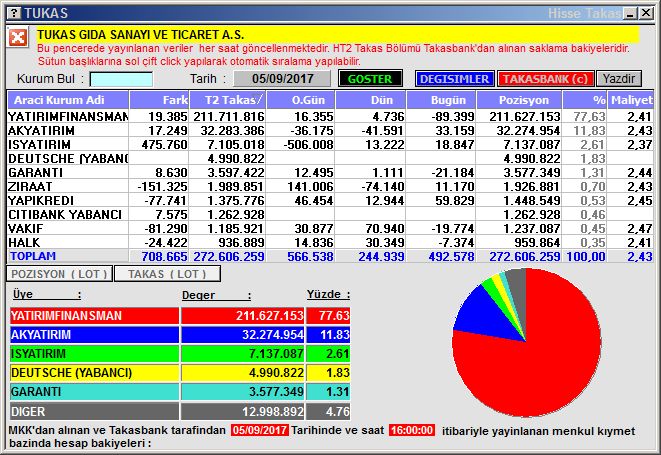Click the Fark value 475.760 for ISYATIRIM
The height and width of the screenshot is (455, 661).
tap(164, 145)
